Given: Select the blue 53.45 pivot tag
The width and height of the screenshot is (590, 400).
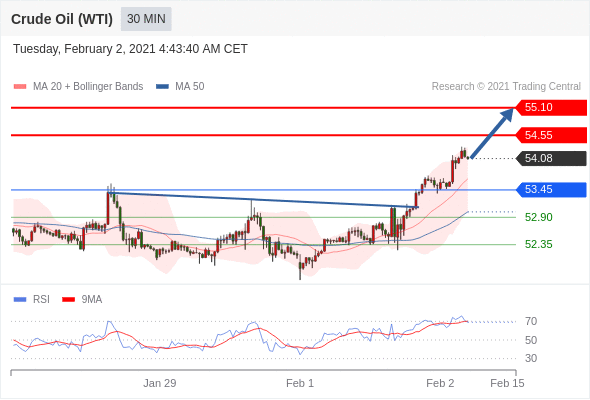Looking at the screenshot, I should [551, 189].
